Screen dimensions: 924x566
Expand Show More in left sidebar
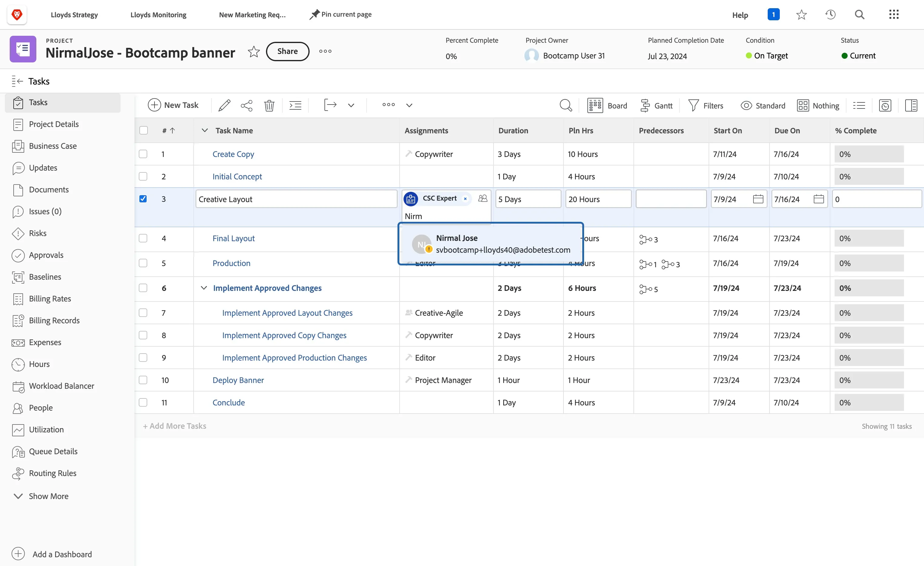point(41,496)
